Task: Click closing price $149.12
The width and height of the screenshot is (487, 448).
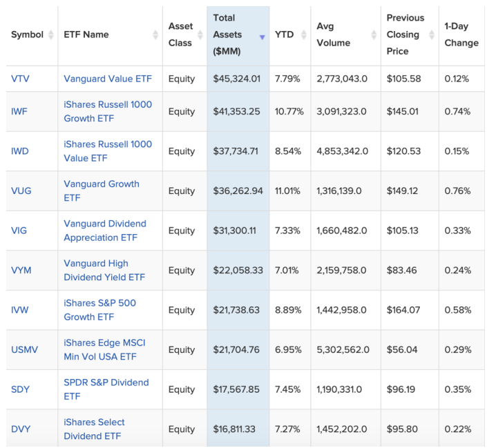Action: [402, 191]
